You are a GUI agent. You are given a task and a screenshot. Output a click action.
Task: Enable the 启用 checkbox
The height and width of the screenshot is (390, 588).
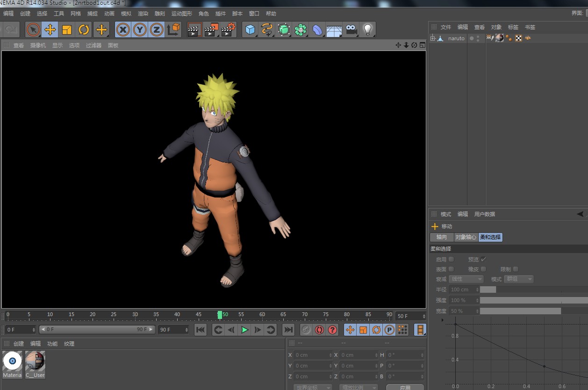pos(451,259)
